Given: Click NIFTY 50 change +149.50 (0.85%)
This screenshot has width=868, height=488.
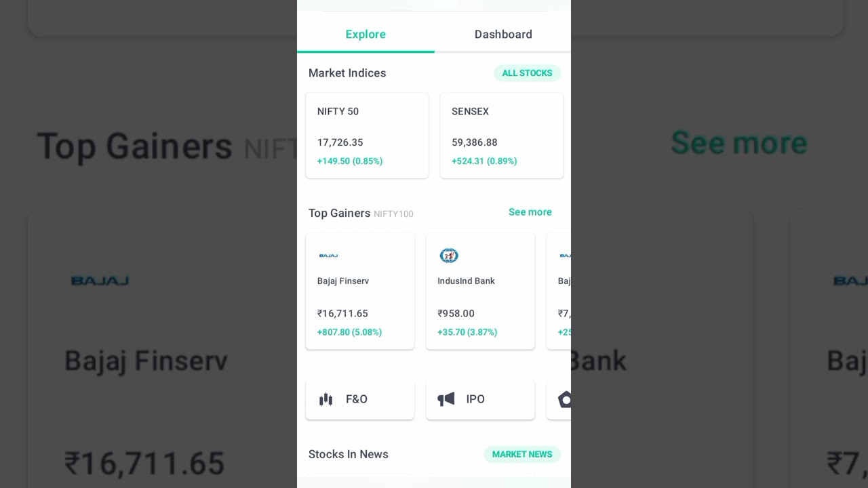Looking at the screenshot, I should (350, 161).
